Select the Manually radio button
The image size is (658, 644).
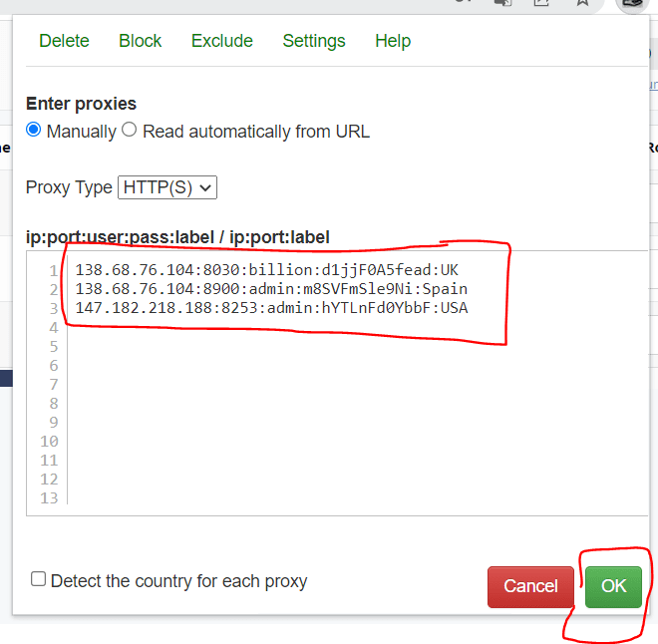(x=34, y=131)
